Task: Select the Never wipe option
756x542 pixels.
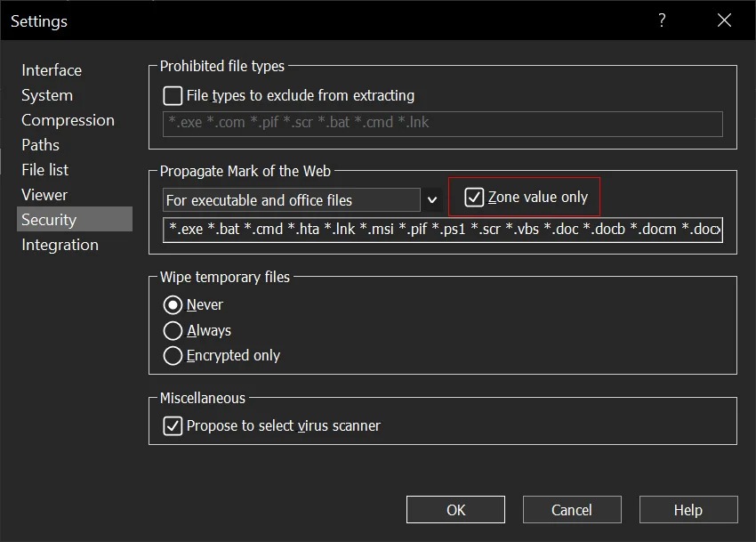Action: coord(173,305)
